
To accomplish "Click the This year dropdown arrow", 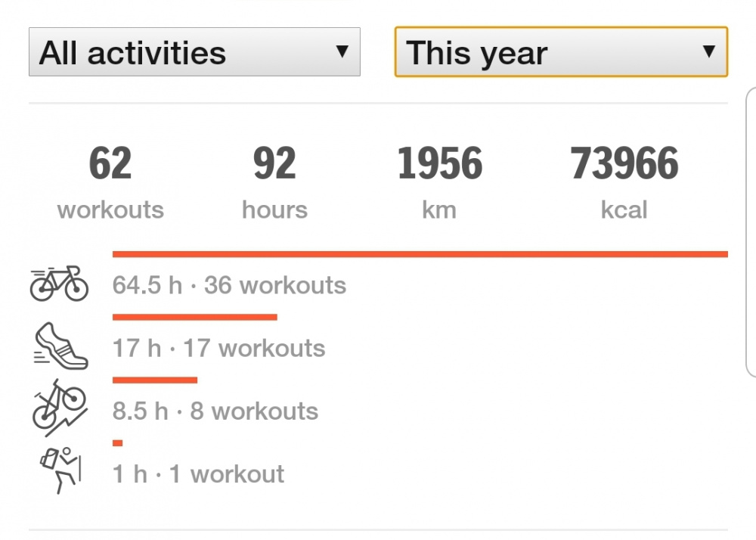I will click(x=708, y=51).
